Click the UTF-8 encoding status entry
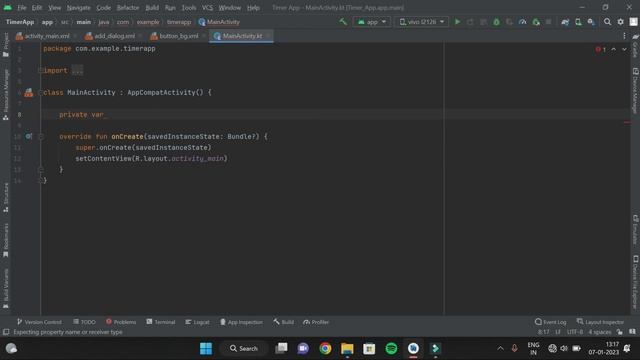Viewport: 640px width, 360px height. [575, 332]
